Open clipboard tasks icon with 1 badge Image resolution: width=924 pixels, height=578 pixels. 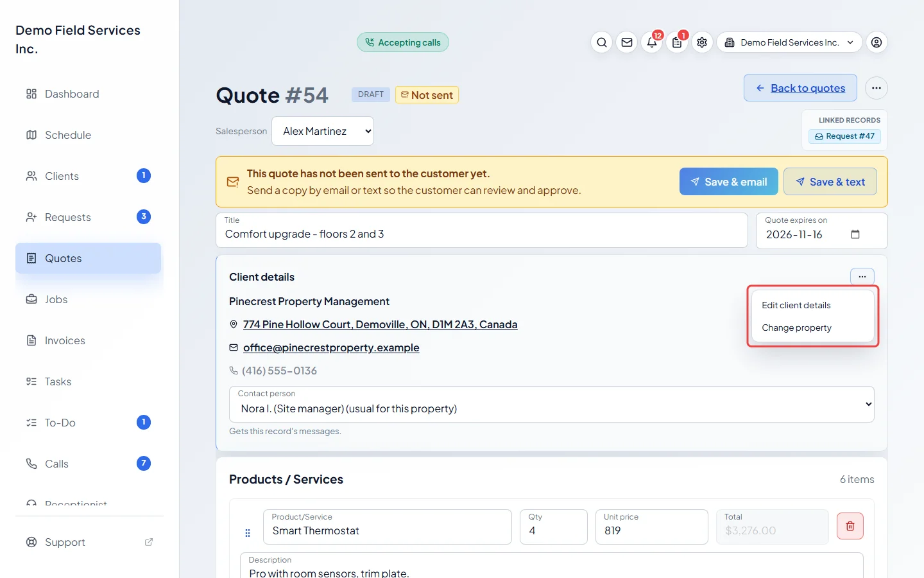pos(677,42)
